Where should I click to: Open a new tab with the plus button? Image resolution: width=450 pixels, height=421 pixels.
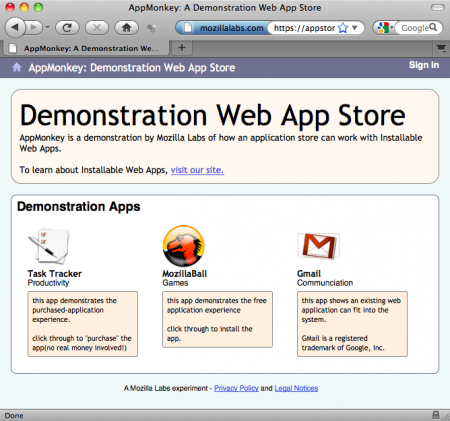[182, 48]
